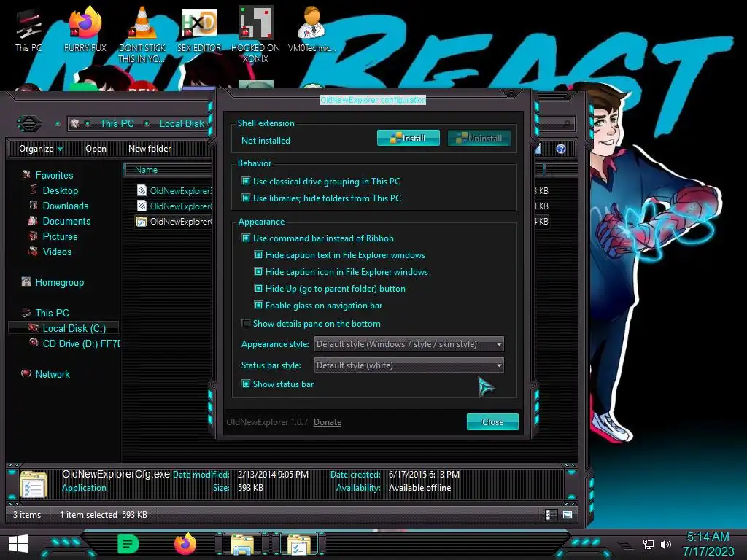Click the network tray icon

pos(648,544)
